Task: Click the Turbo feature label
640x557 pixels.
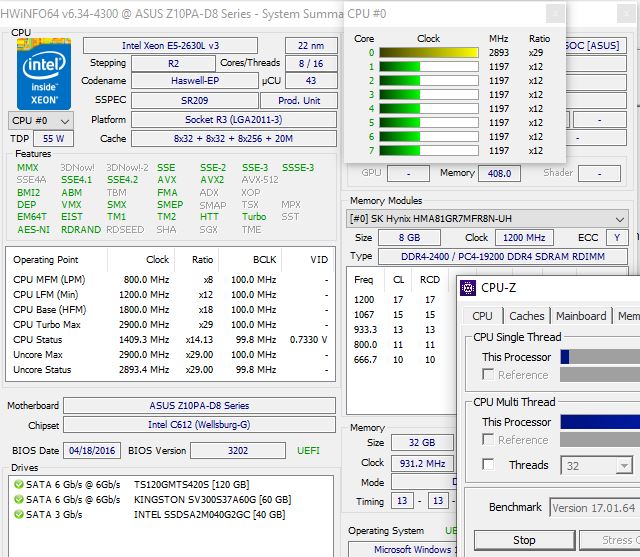Action: point(254,217)
